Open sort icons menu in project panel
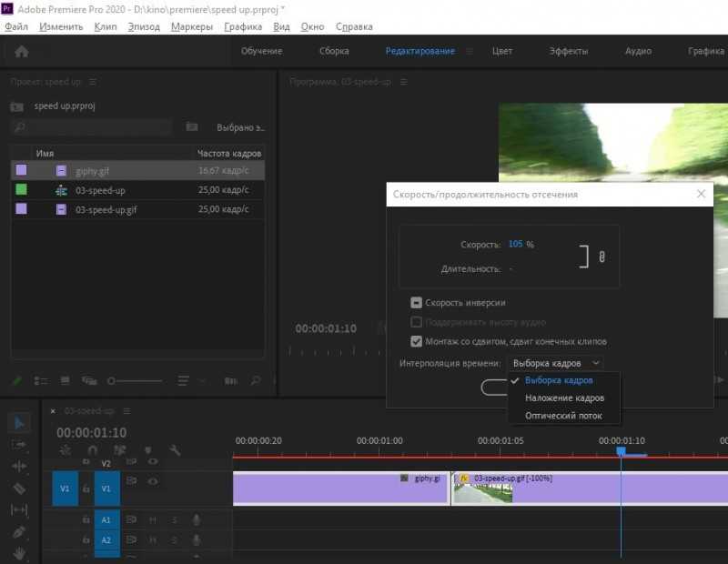This screenshot has height=564, width=728. click(184, 380)
